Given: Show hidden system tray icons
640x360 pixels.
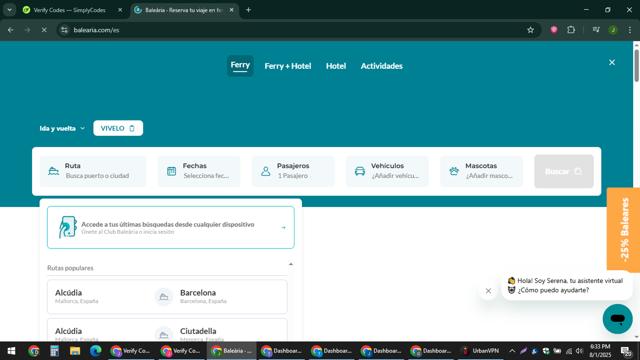Looking at the screenshot, I should (512, 351).
